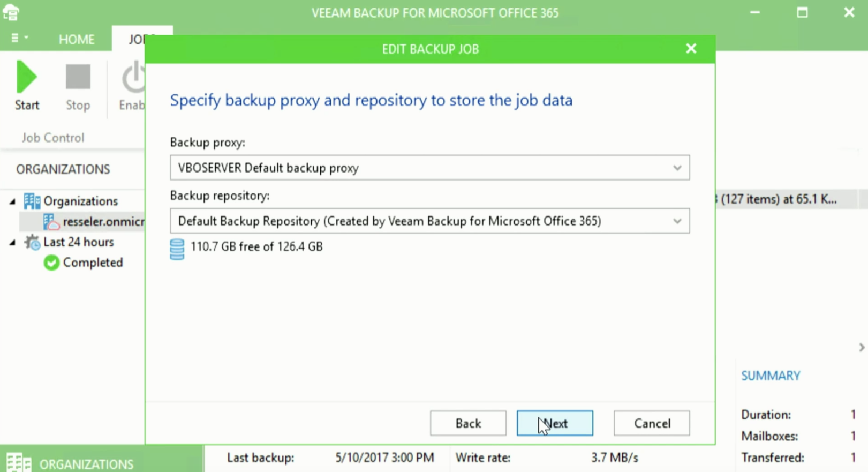The width and height of the screenshot is (868, 472).
Task: Select the Organizations root tree item
Action: pyautogui.click(x=81, y=201)
